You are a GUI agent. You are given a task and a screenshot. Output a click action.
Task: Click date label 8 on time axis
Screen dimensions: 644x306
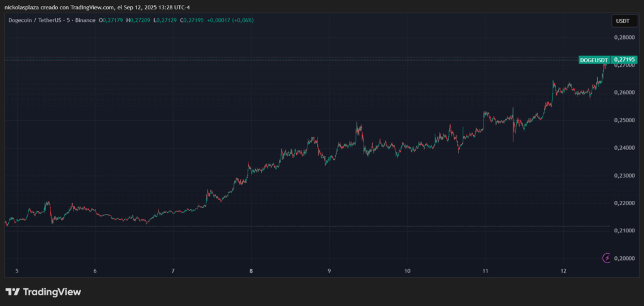click(251, 271)
